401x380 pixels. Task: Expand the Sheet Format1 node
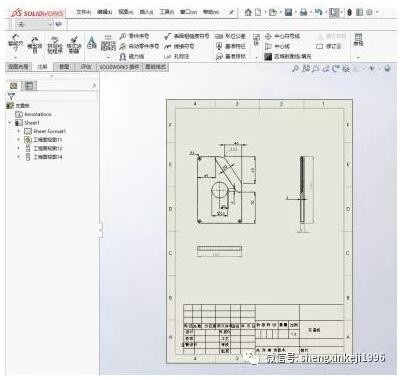tap(19, 131)
